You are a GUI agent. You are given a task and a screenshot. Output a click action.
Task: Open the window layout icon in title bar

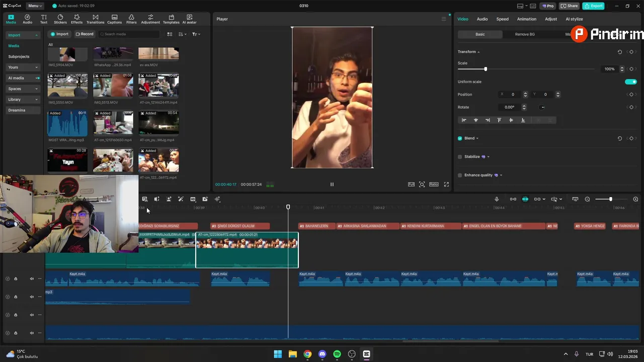[520, 6]
